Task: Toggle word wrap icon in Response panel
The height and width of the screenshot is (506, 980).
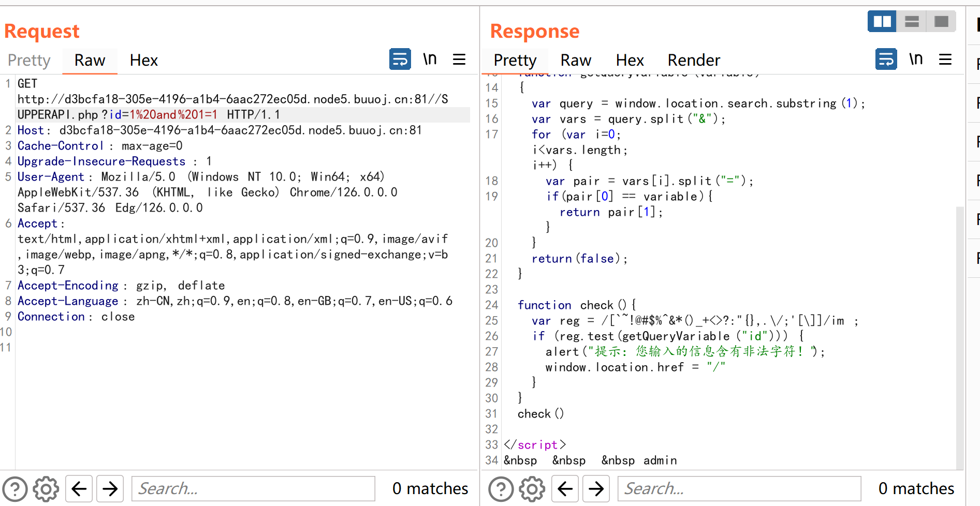Action: pyautogui.click(x=886, y=59)
